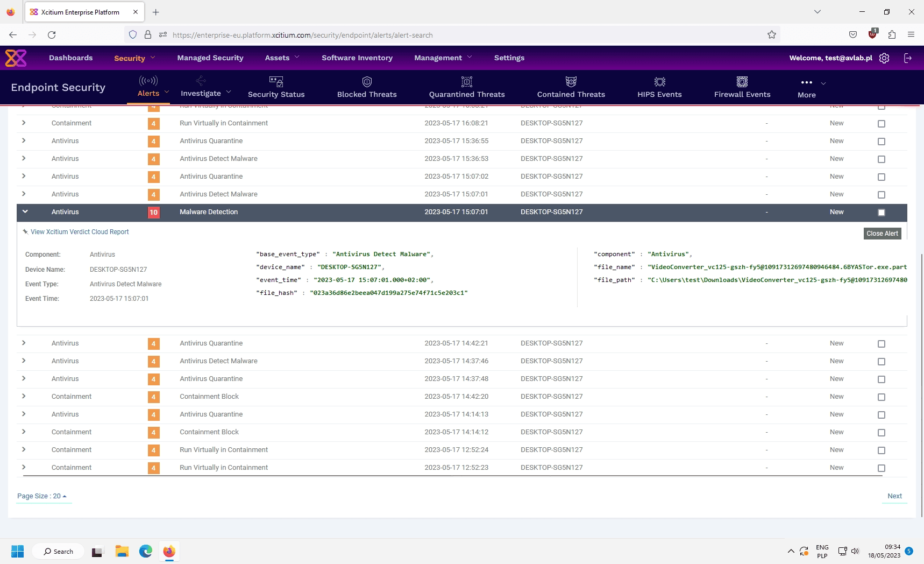Select the Antivirus Quarantine 15:36:55 alert checkbox

coord(881,142)
